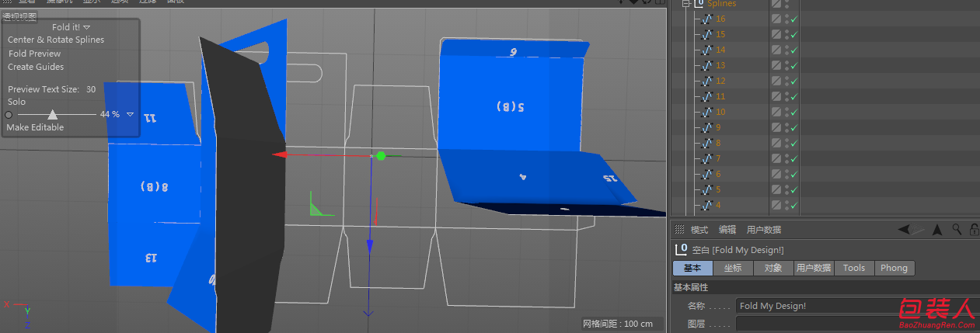Switch to the 用户数据 tab

(814, 268)
